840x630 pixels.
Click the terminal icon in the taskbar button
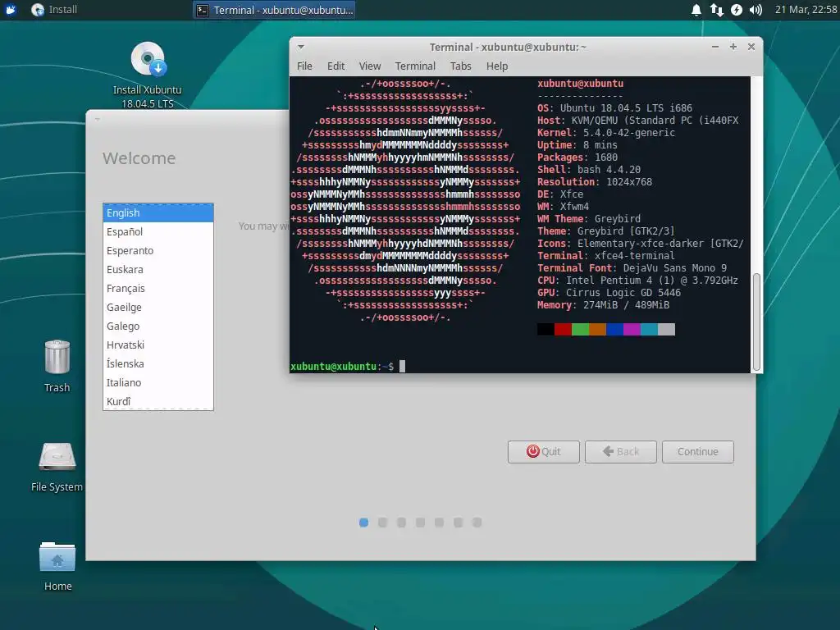[x=203, y=10]
